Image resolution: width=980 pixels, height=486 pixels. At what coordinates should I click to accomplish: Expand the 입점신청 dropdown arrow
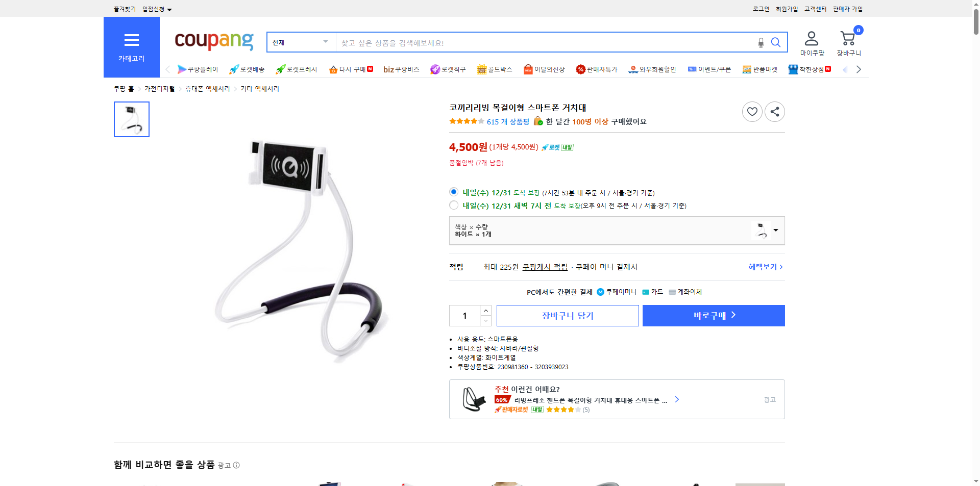(x=170, y=9)
